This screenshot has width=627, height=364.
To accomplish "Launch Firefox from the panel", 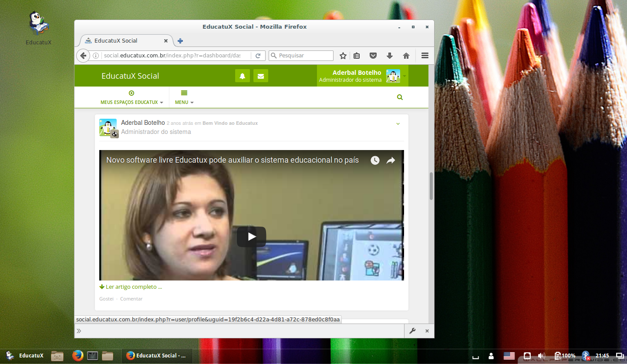I will [x=78, y=356].
